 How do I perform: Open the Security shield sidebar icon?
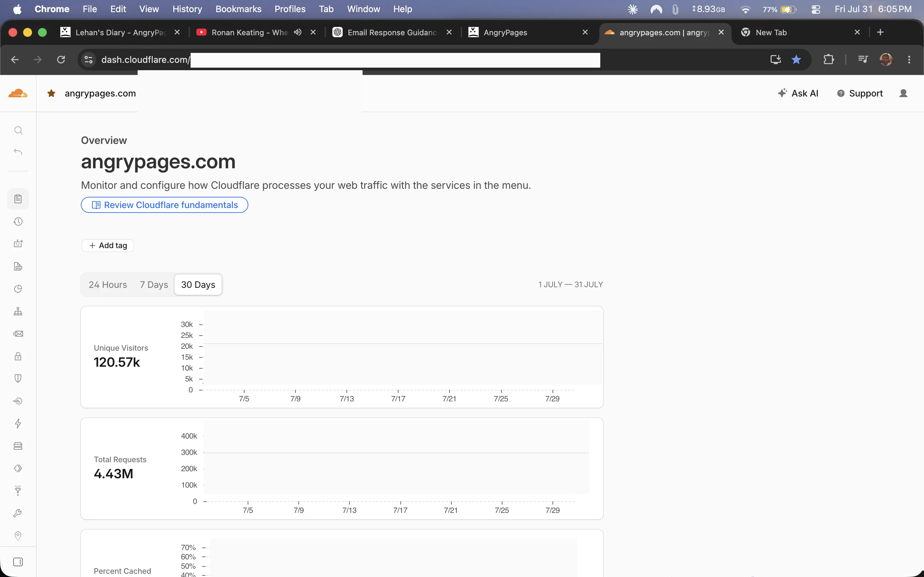(18, 379)
